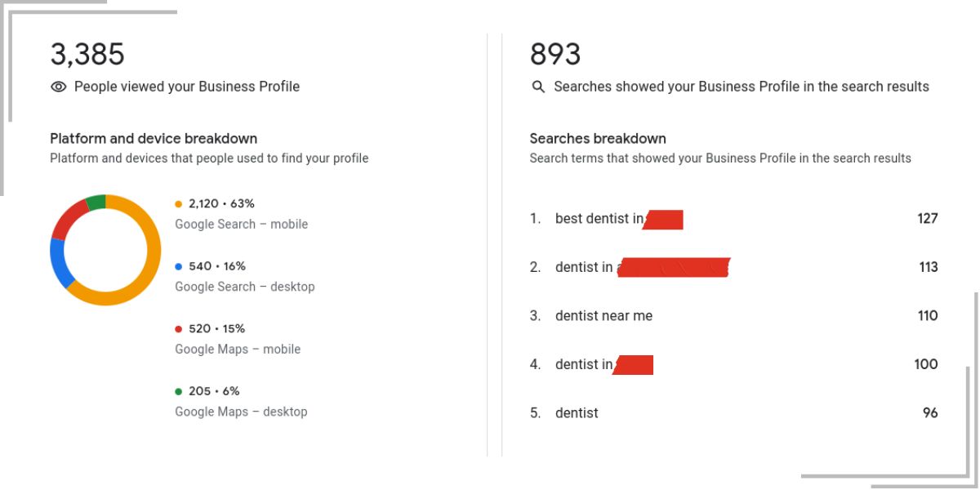Click the 893 searches total number
Viewport: 980px width, 490px height.
(555, 55)
